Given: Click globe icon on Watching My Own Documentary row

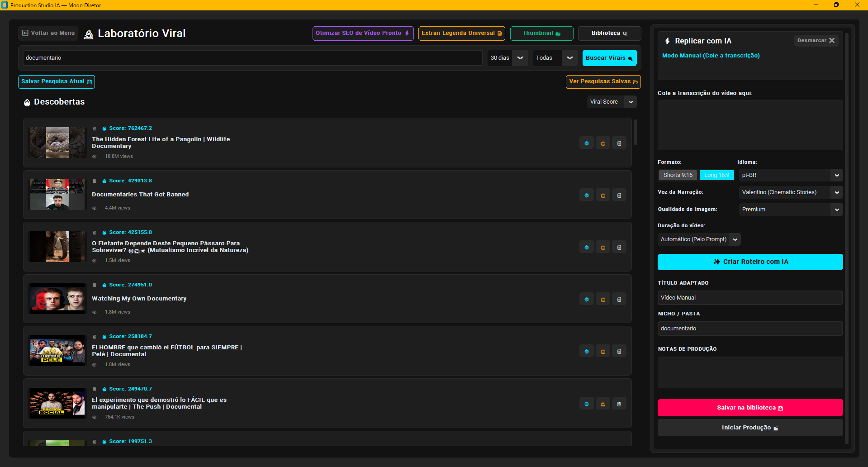Looking at the screenshot, I should (x=587, y=299).
